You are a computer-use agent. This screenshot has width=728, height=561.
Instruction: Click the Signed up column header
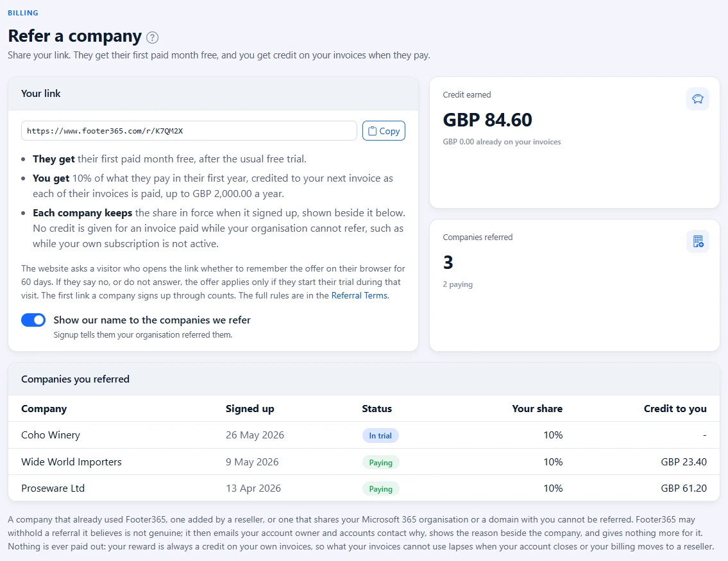pyautogui.click(x=250, y=408)
